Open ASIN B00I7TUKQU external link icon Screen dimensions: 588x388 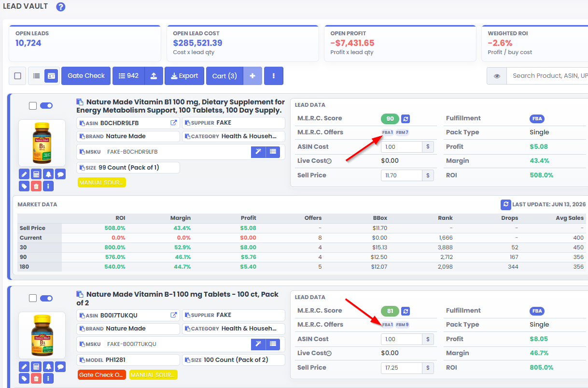click(x=174, y=315)
